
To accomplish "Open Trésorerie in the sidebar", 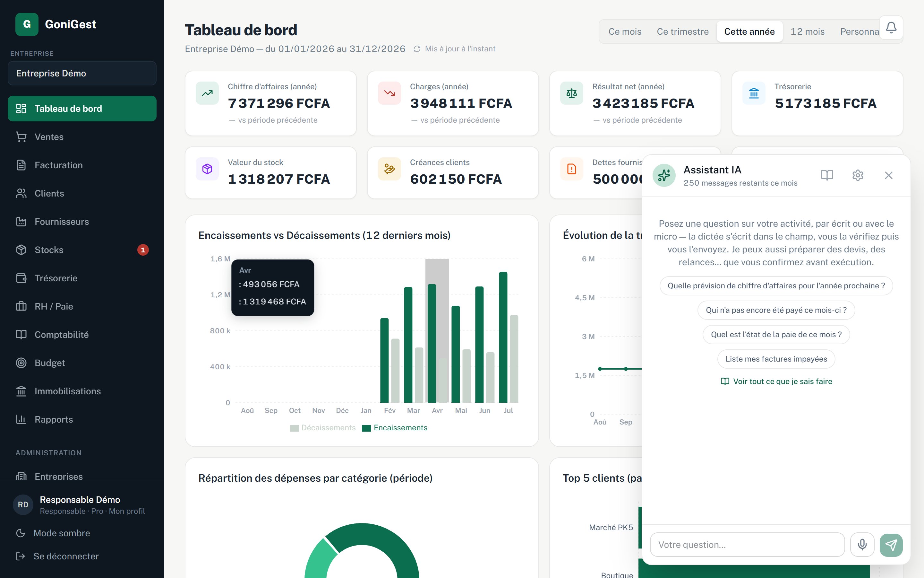I will click(82, 278).
